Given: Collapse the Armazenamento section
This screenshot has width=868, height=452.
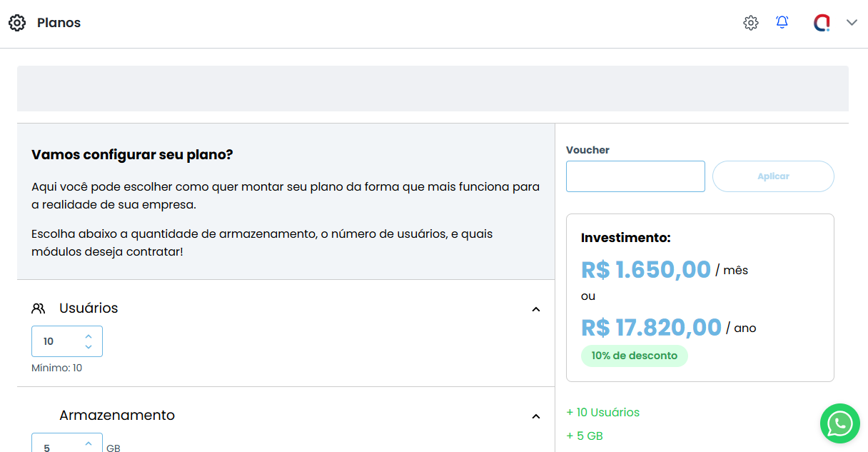Looking at the screenshot, I should pos(536,416).
